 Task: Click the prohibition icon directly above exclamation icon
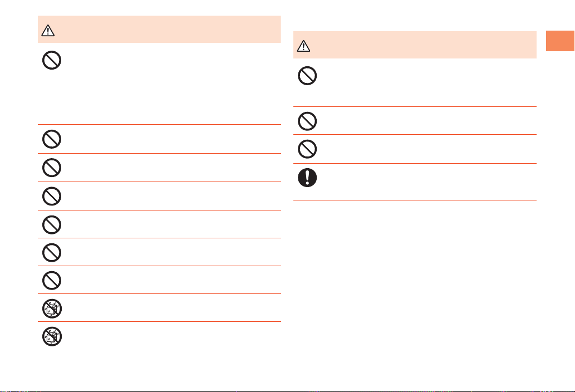tap(307, 149)
